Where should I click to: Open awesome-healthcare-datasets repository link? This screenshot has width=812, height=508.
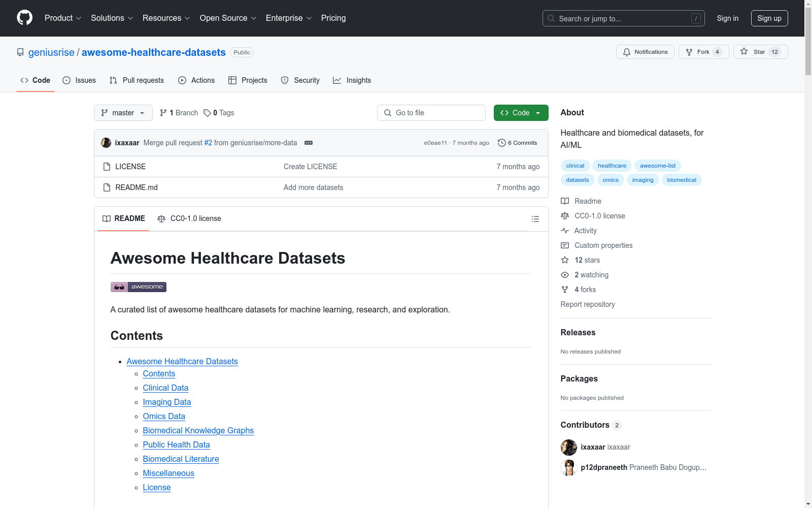[x=154, y=52]
